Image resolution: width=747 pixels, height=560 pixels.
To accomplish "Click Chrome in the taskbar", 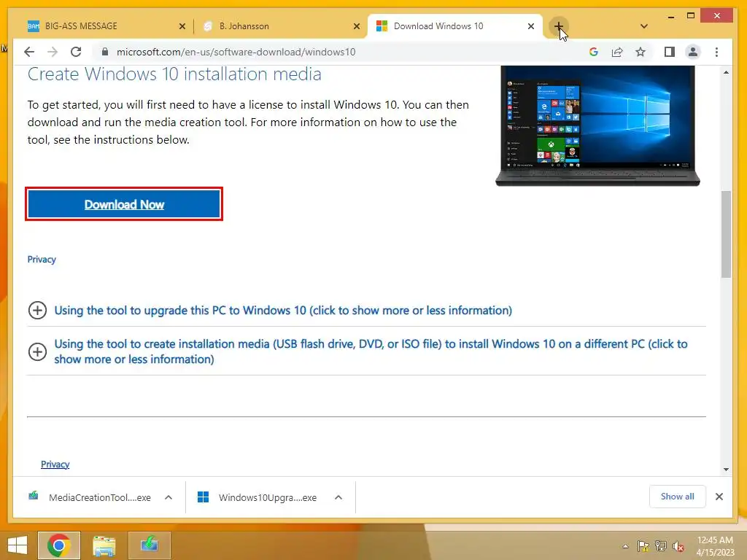I will (x=59, y=545).
